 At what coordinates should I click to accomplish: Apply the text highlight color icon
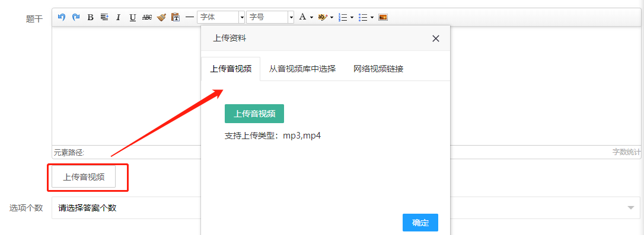[x=323, y=17]
